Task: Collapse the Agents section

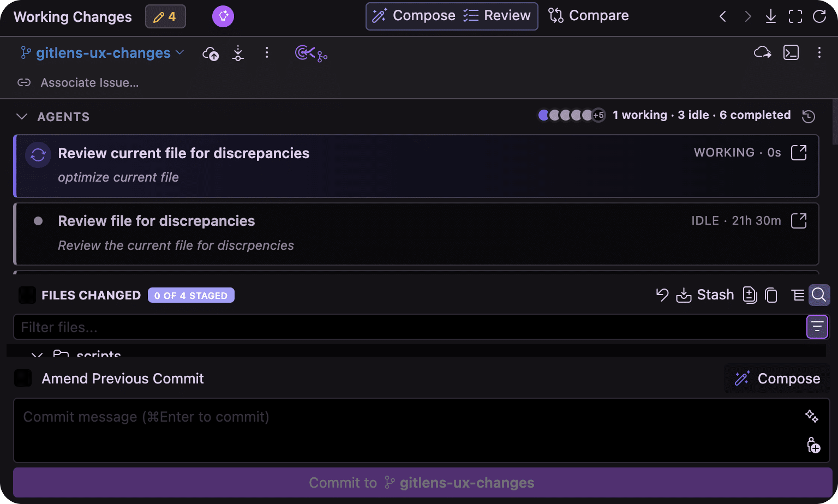Action: 22,117
